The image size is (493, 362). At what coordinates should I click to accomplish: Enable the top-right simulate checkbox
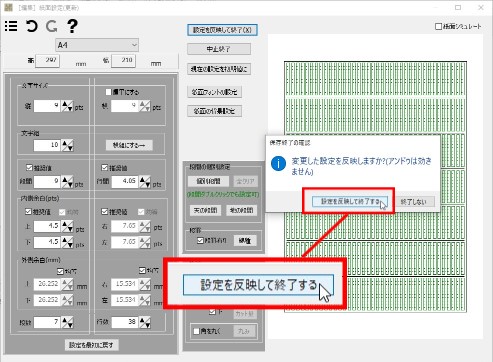click(x=438, y=26)
